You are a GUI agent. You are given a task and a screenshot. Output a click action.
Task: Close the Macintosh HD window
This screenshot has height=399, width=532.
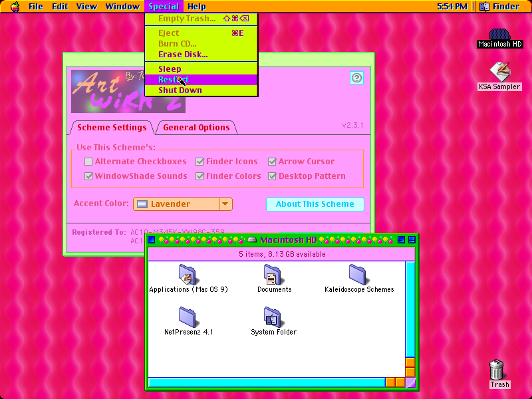(x=152, y=240)
